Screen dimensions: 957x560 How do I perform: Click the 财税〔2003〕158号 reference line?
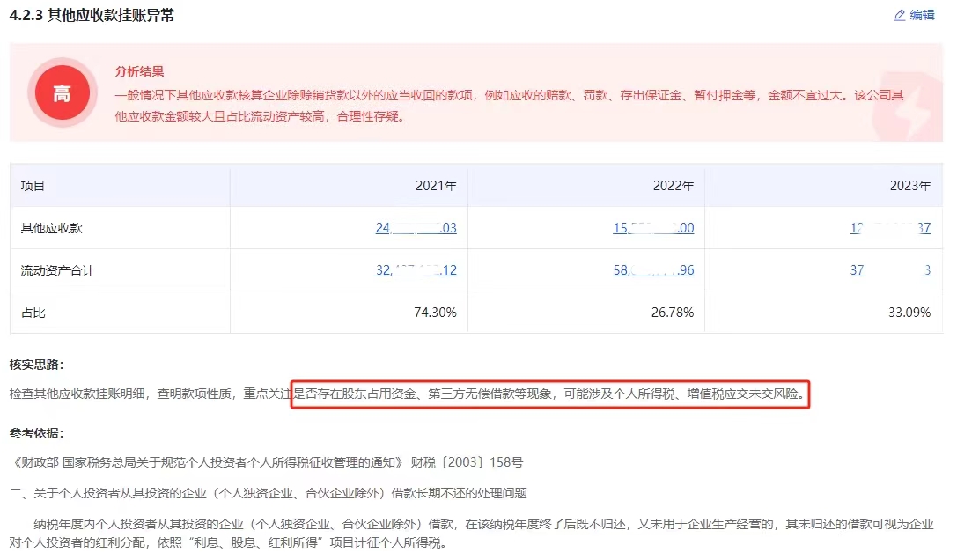point(269,462)
